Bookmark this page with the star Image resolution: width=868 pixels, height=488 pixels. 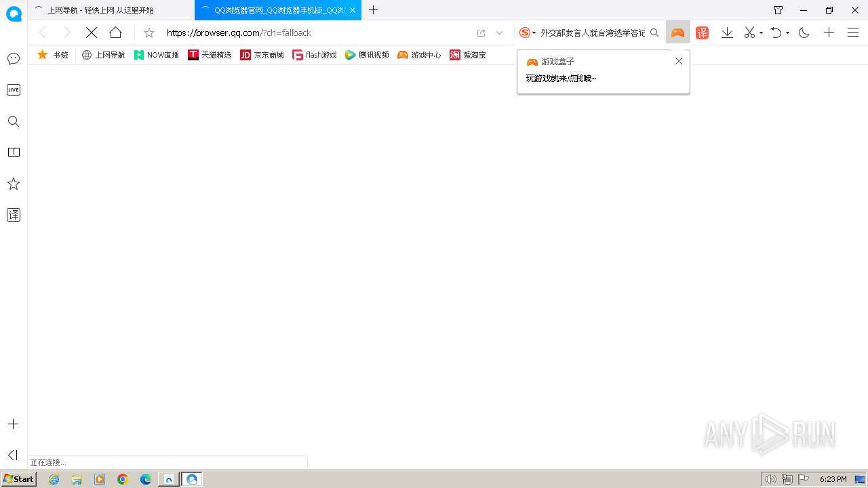(149, 33)
